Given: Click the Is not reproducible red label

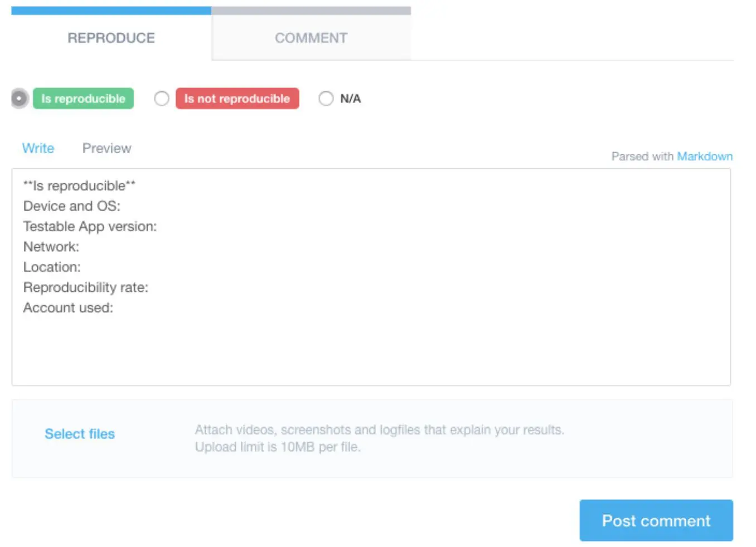Looking at the screenshot, I should pyautogui.click(x=236, y=98).
